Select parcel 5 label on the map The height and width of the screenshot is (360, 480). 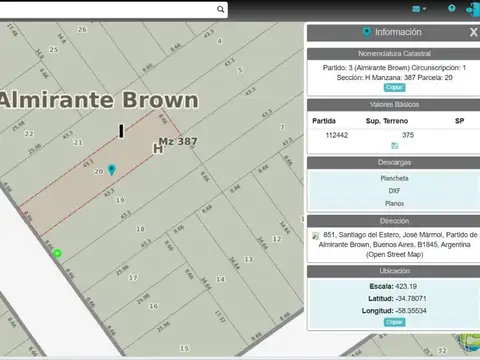point(240,70)
